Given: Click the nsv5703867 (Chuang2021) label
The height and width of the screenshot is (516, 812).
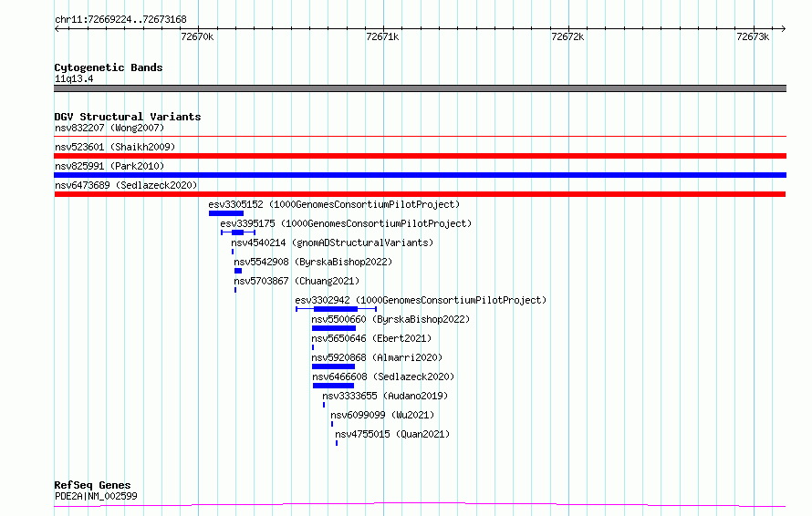Looking at the screenshot, I should point(297,281).
